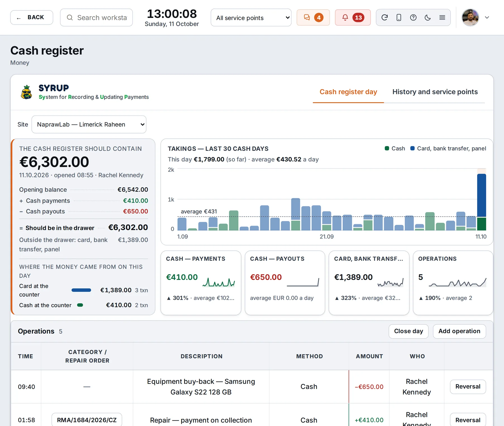Image resolution: width=504 pixels, height=426 pixels.
Task: Open the help question mark icon
Action: coord(413,17)
